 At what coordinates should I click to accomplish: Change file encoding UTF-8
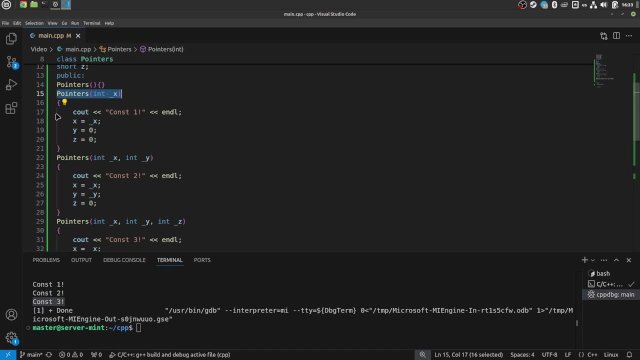tap(549, 355)
